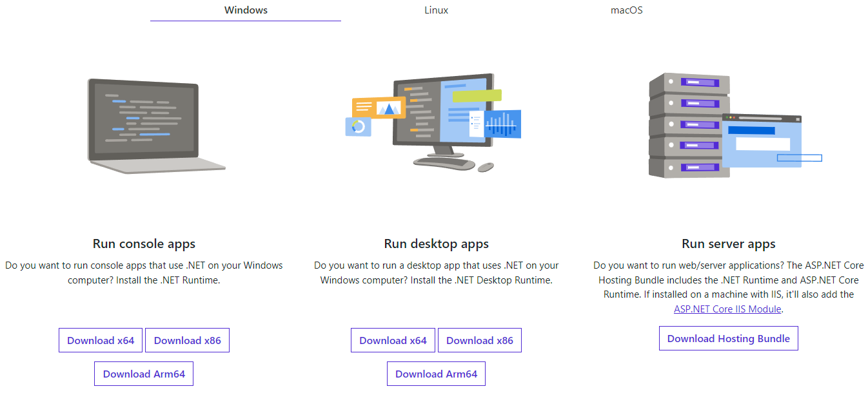
Task: Click the "Run server apps" heading
Action: pyautogui.click(x=729, y=244)
